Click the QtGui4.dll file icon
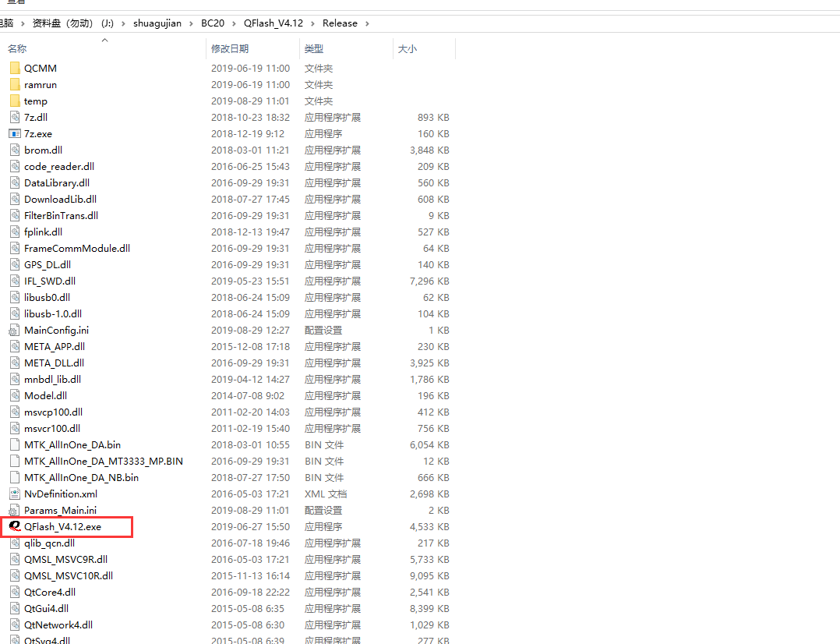The width and height of the screenshot is (840, 644). click(x=15, y=609)
